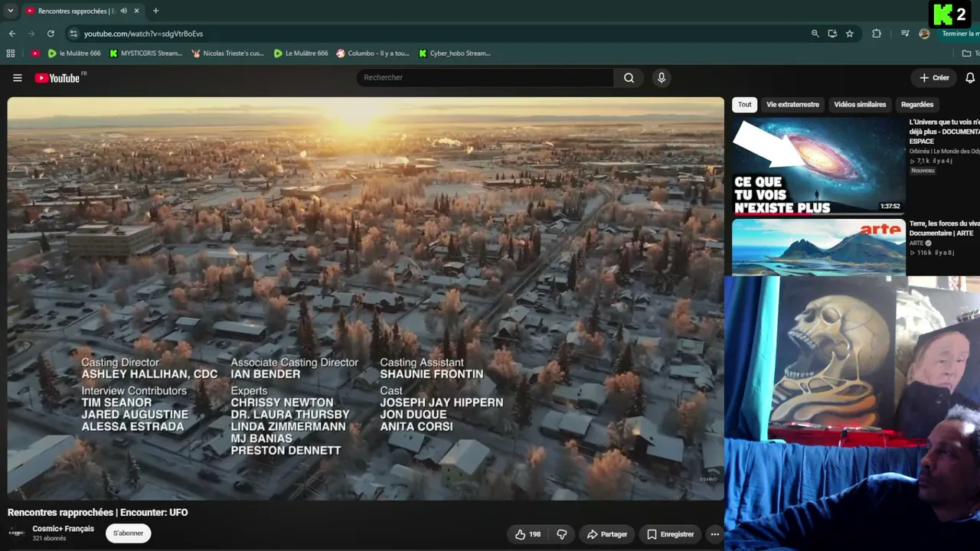The image size is (980, 551).
Task: Open L'Univers que tu vois video title
Action: pyautogui.click(x=945, y=132)
